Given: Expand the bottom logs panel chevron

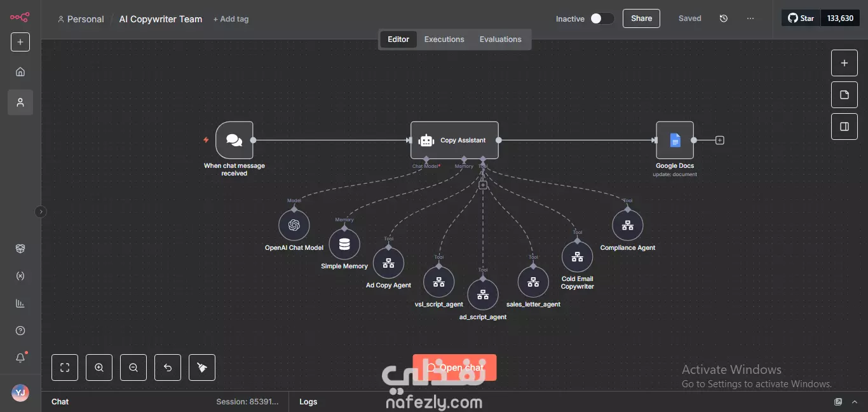Looking at the screenshot, I should tap(855, 402).
